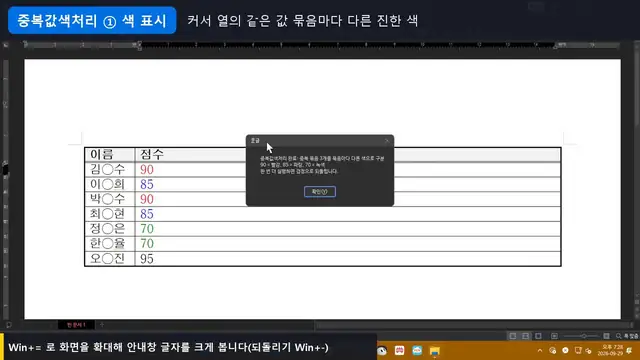Select the 빈 문서 1 document tab
The width and height of the screenshot is (640, 360).
[76, 325]
